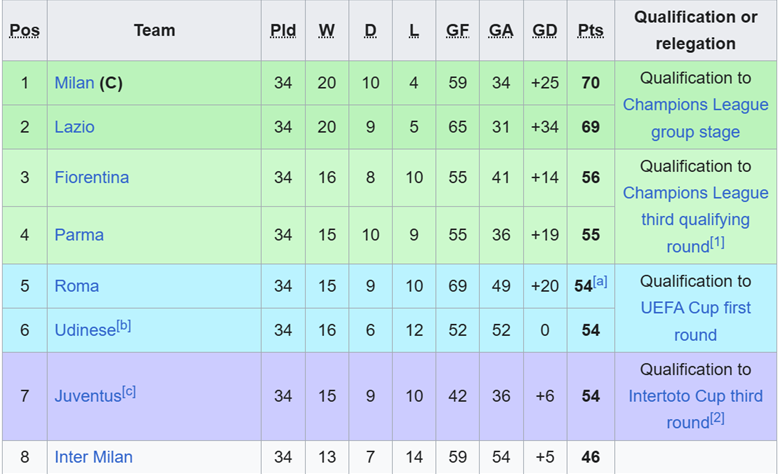Click the Parma team link

79,235
